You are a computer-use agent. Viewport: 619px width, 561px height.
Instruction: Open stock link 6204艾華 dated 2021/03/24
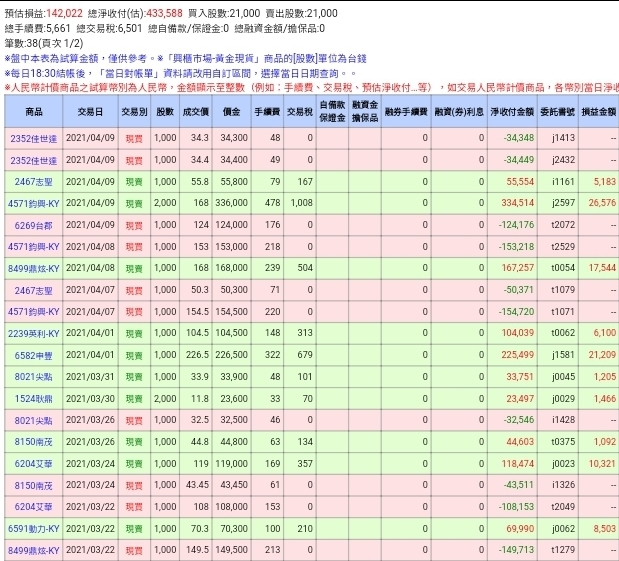coord(34,464)
